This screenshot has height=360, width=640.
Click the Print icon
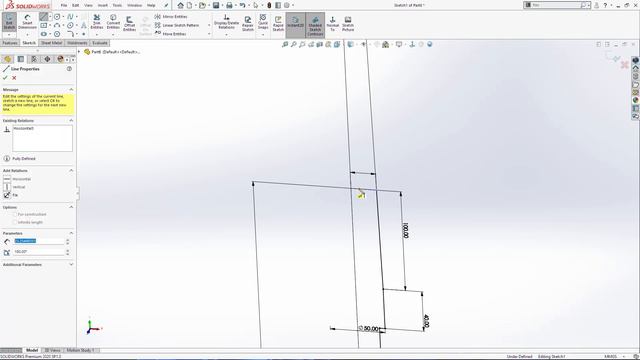click(229, 5)
